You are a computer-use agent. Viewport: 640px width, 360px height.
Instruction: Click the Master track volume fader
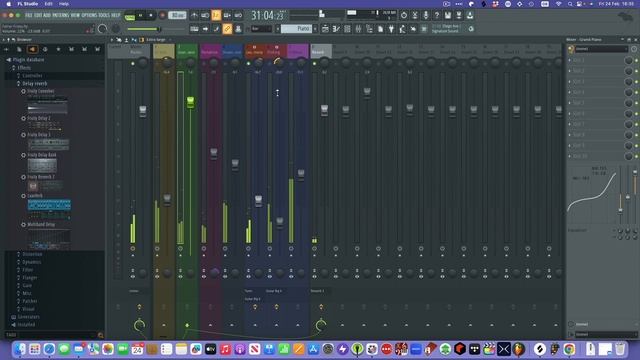(142, 111)
